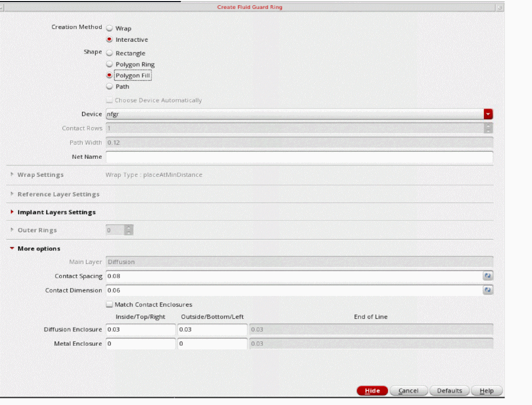This screenshot has height=405, width=532.
Task: Click Metal Enclosure End of Line field
Action: [371, 344]
